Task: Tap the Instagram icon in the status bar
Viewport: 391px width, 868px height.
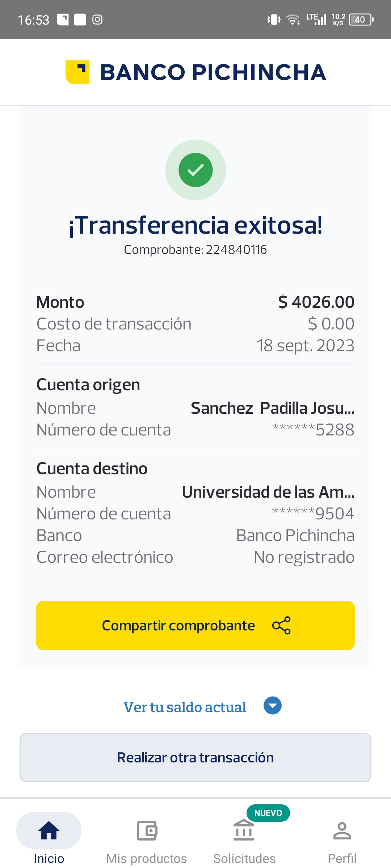Action: pyautogui.click(x=97, y=20)
